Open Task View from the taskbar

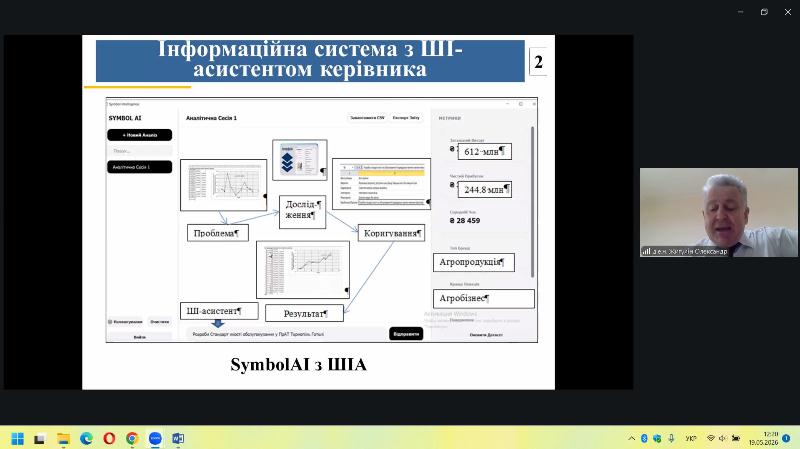pyautogui.click(x=40, y=439)
